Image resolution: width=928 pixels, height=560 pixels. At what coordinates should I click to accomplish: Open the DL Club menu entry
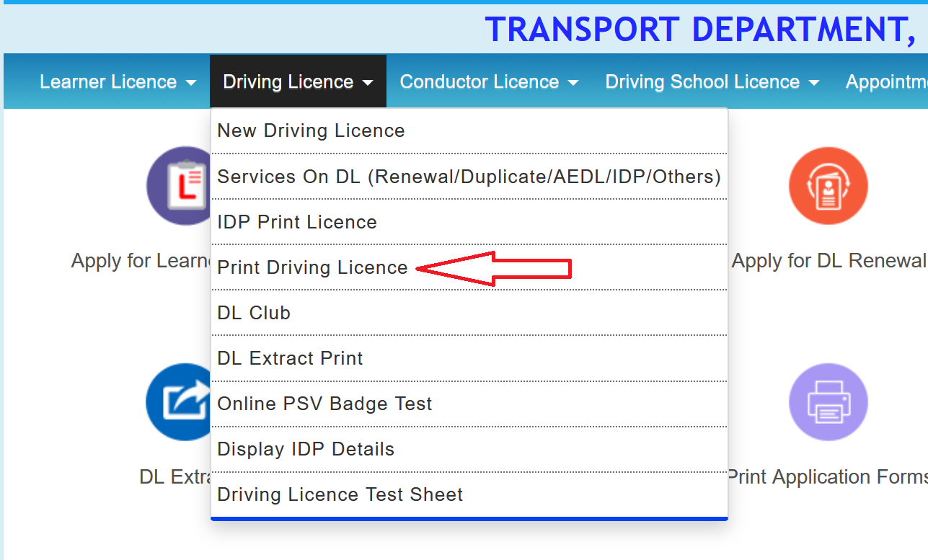click(254, 312)
